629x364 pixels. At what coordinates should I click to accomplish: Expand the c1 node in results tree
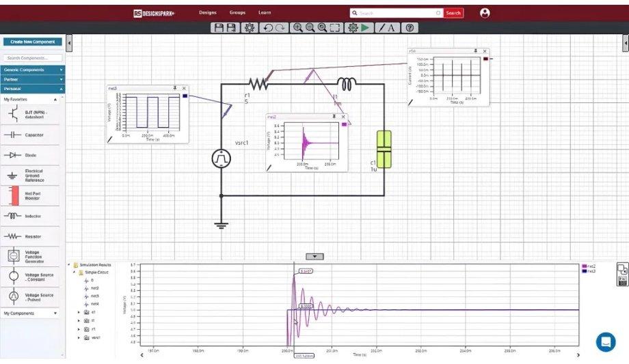click(x=79, y=312)
